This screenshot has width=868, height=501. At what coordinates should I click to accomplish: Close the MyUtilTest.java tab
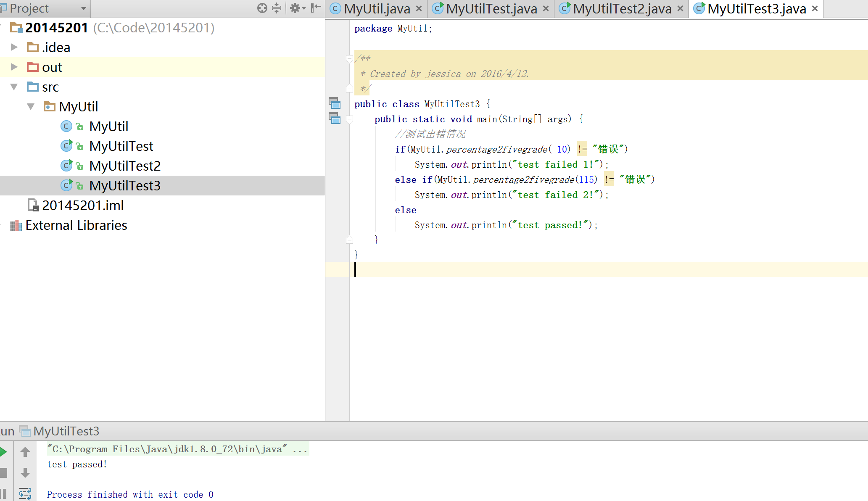coord(546,8)
